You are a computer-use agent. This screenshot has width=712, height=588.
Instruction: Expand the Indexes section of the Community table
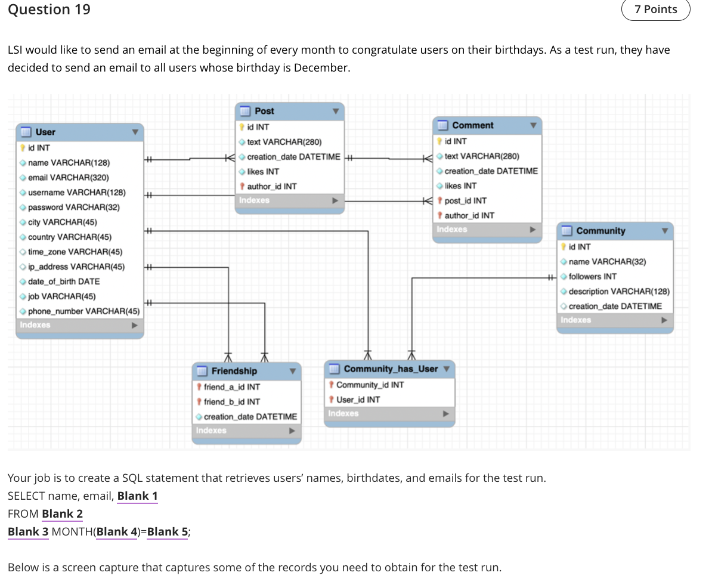point(664,320)
